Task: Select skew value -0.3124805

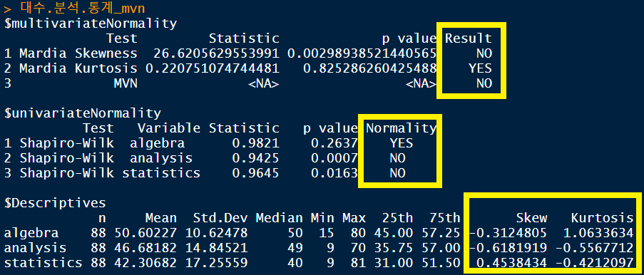Action: coord(508,233)
